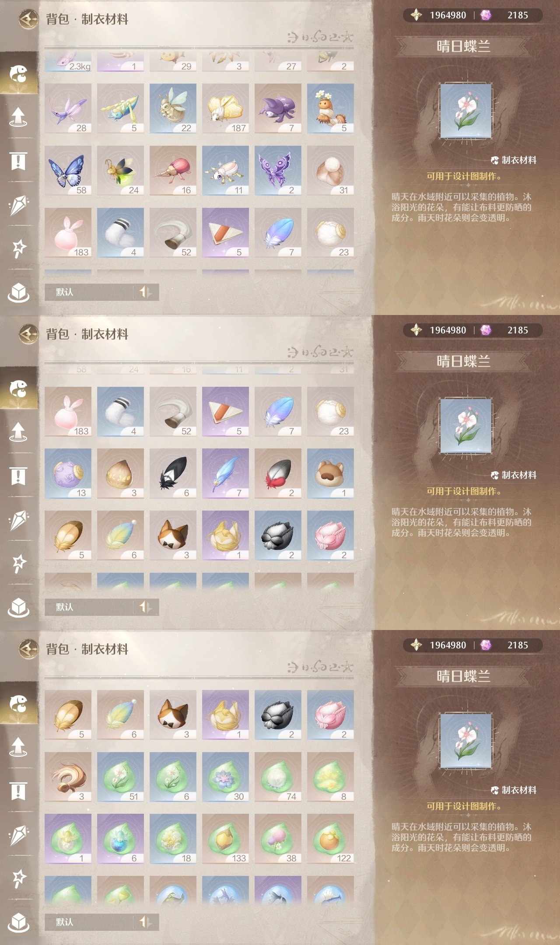Image resolution: width=560 pixels, height=945 pixels.
Task: Toggle sort order arrow in the middle screen
Action: point(145,607)
